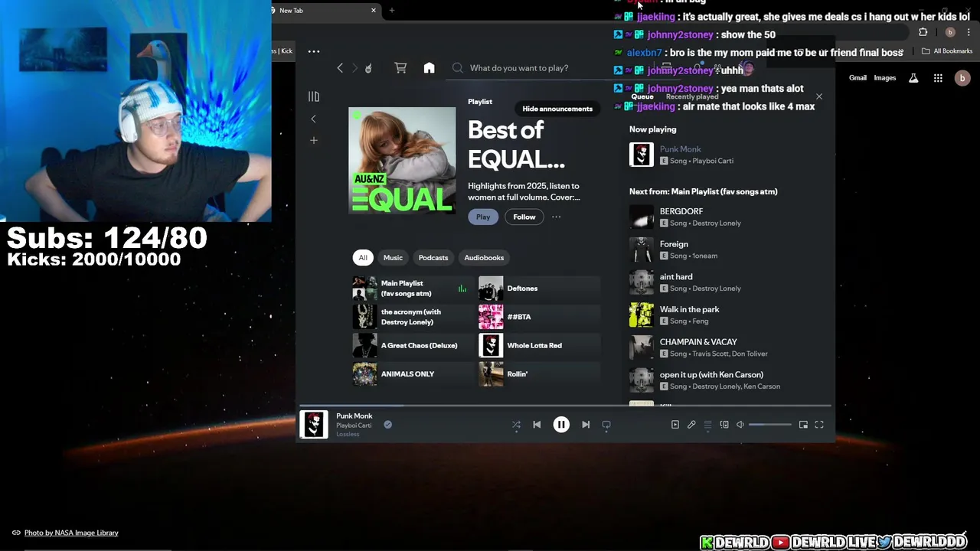The image size is (980, 551).
Task: Go back with the Spotify back arrow
Action: (x=340, y=68)
